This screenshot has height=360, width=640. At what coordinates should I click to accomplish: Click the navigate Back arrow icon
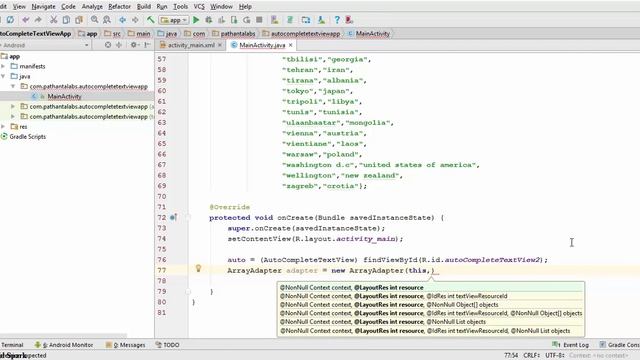pyautogui.click(x=122, y=20)
